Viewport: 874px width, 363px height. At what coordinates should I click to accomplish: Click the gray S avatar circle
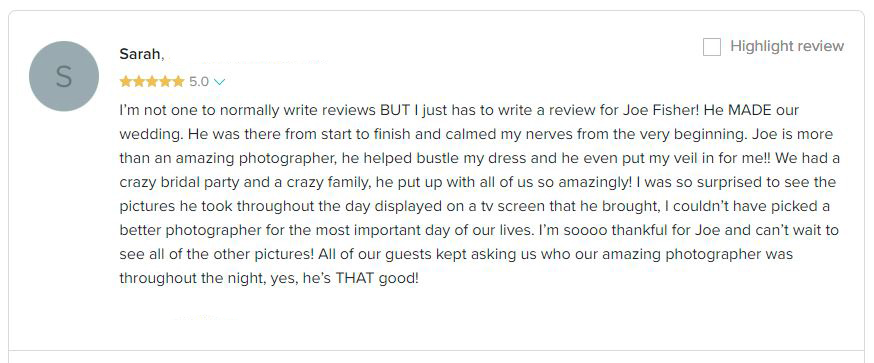pyautogui.click(x=64, y=76)
